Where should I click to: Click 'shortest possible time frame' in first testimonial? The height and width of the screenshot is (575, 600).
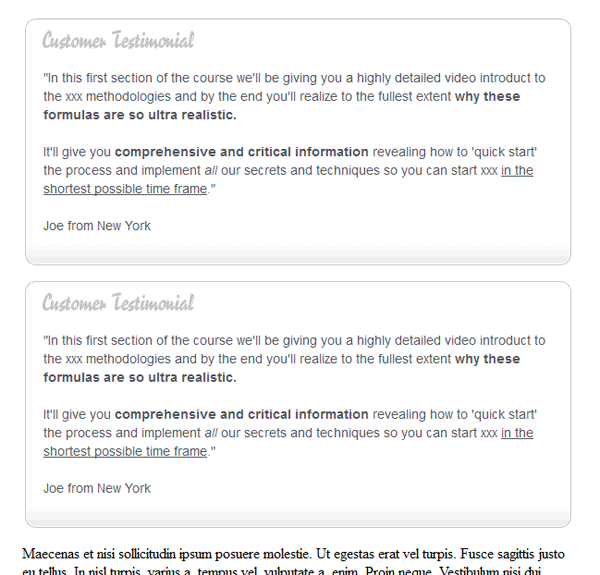(125, 189)
